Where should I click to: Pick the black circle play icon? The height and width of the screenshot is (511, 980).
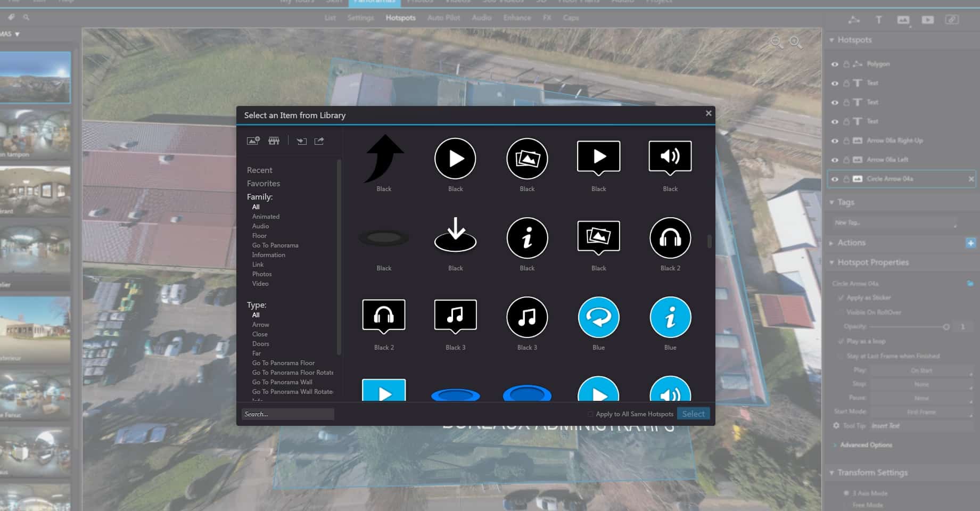tap(455, 158)
